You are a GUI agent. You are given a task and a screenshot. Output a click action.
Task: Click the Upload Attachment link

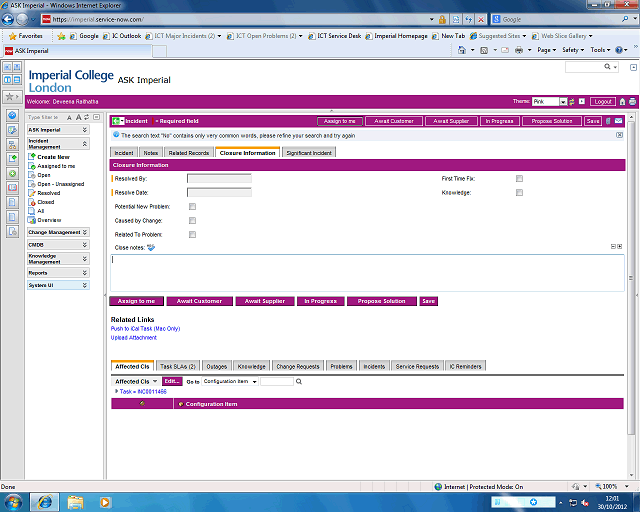point(134,338)
